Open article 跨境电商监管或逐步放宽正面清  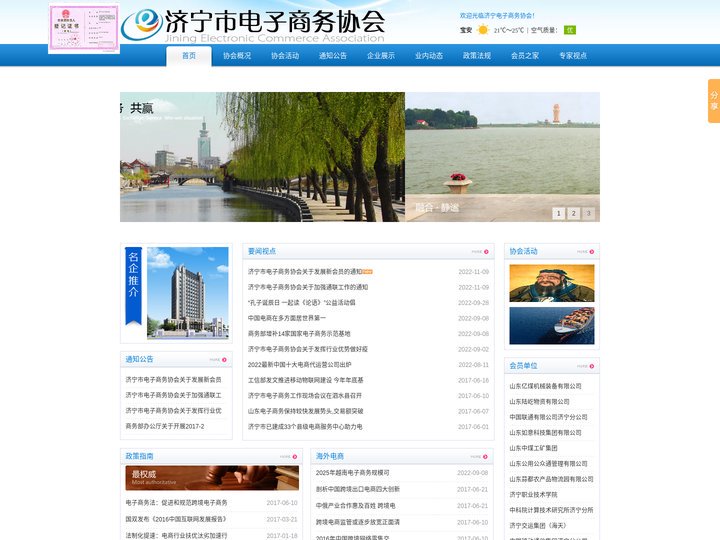[x=357, y=522]
